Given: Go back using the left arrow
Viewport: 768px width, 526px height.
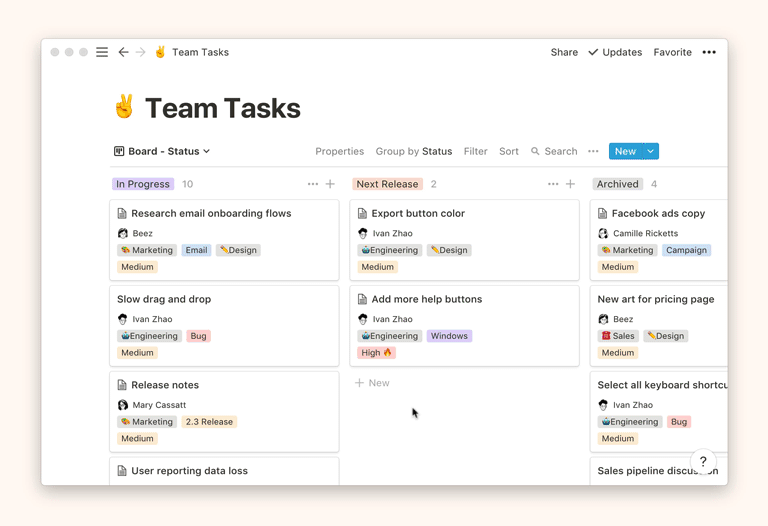Looking at the screenshot, I should [123, 52].
